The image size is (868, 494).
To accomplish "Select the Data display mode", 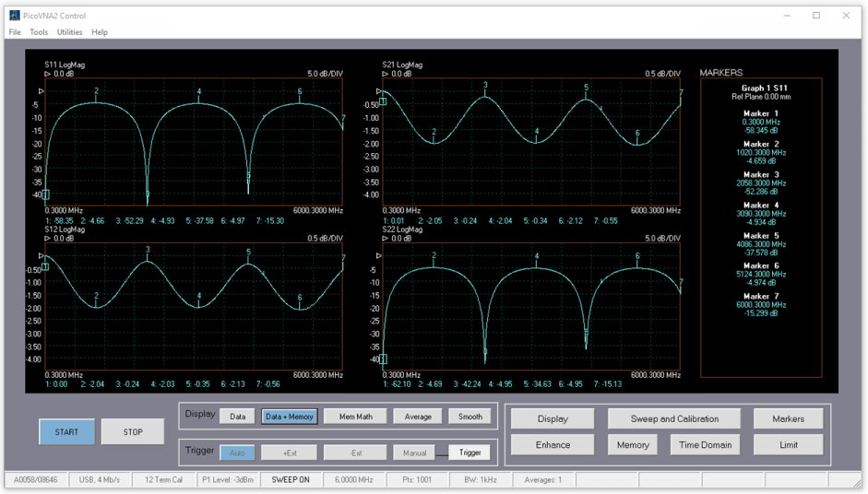I will [x=237, y=417].
